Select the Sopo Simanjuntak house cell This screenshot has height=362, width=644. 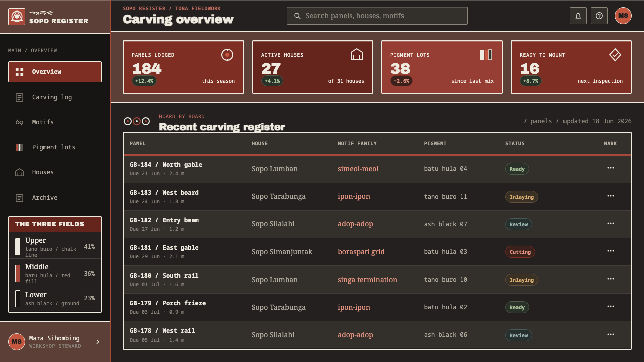tap(282, 252)
